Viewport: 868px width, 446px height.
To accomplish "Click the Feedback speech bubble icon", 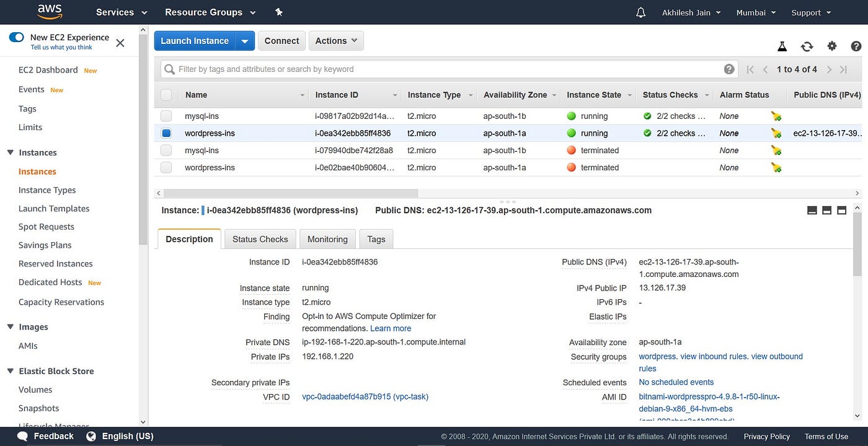I will tap(22, 436).
